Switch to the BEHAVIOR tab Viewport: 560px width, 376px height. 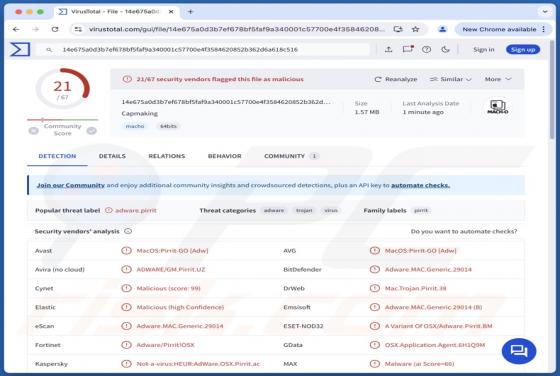(225, 156)
